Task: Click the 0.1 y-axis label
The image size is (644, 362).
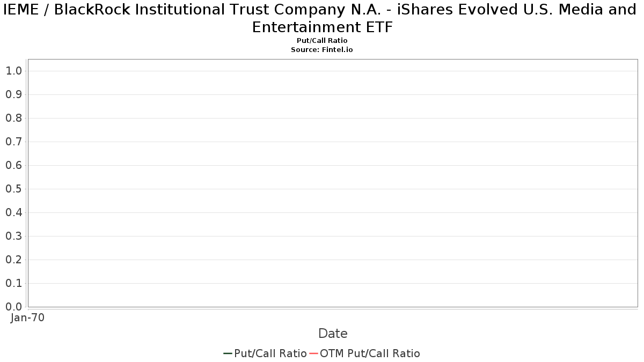Action: (x=14, y=283)
